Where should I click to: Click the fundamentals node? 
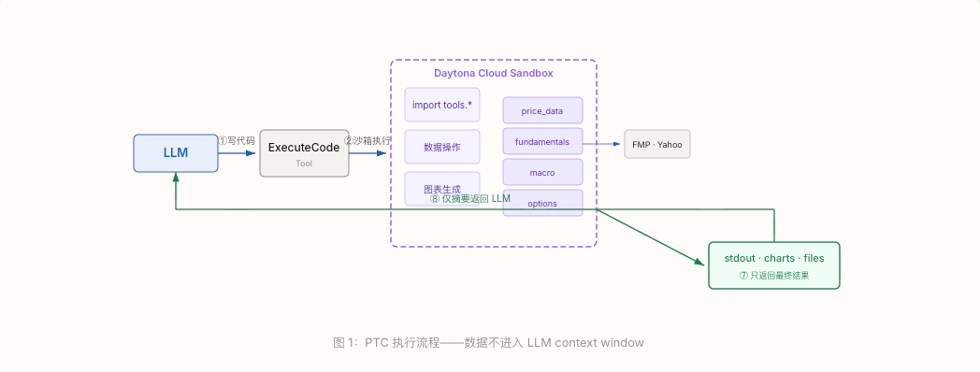click(x=542, y=141)
